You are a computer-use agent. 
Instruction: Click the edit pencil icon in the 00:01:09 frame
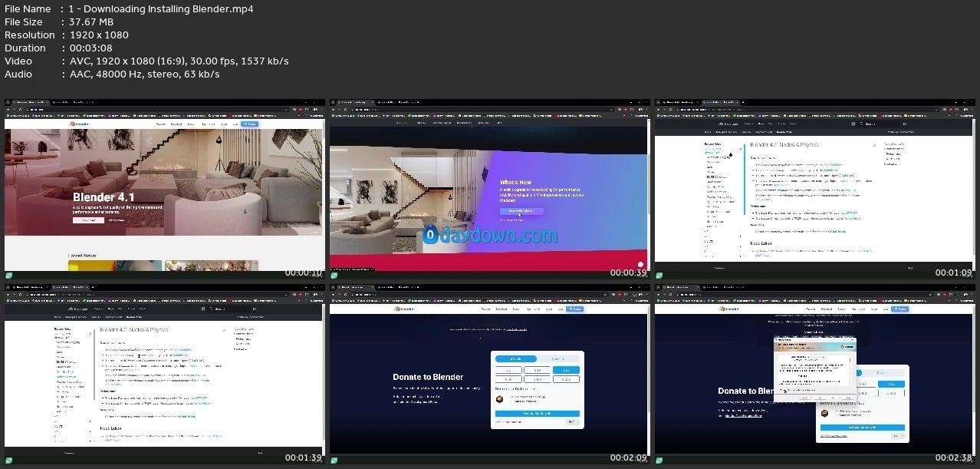(874, 144)
